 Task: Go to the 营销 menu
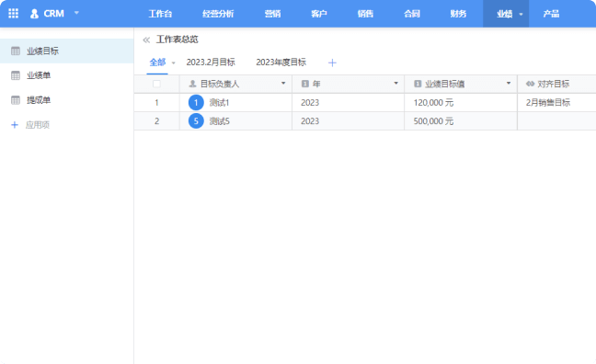coord(272,14)
